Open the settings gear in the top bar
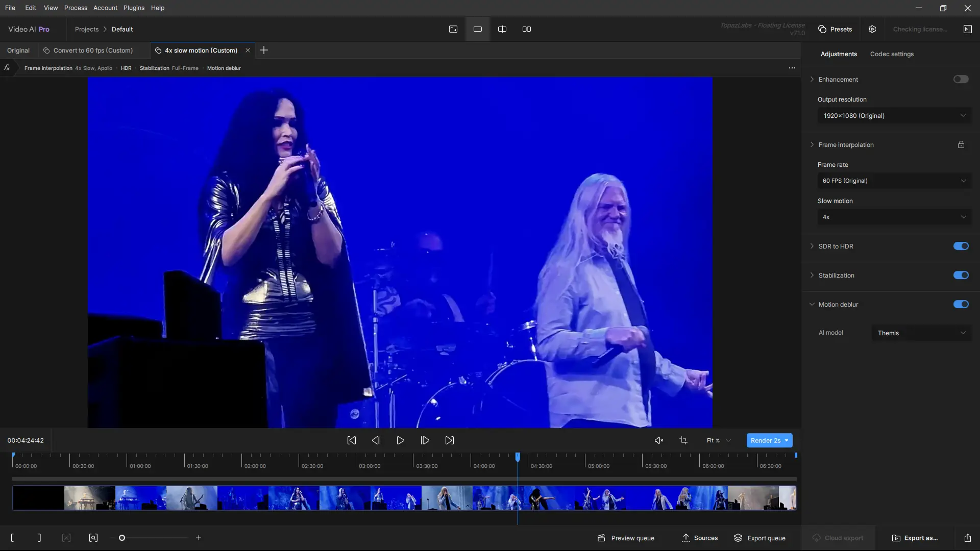 click(x=872, y=29)
